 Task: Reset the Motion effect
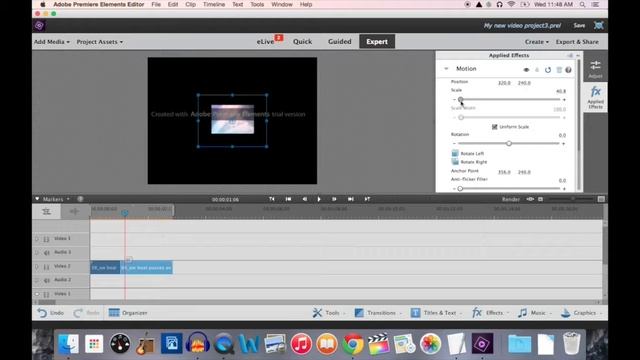548,70
